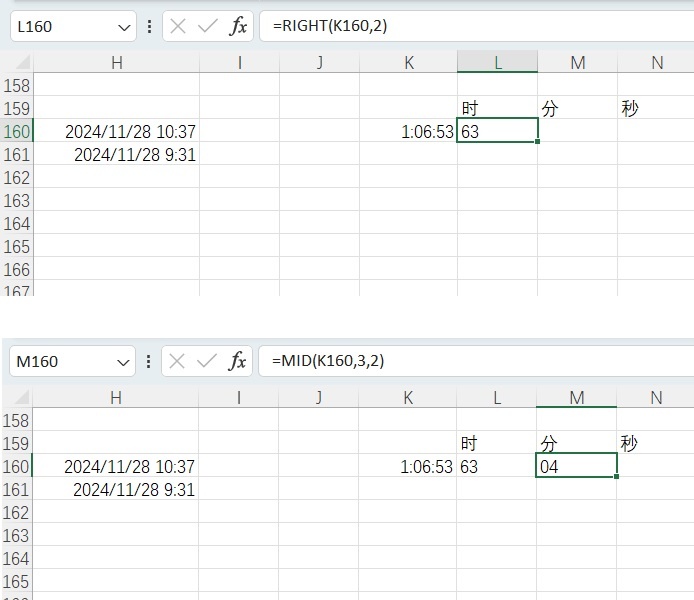
Task: Select column N header in lower sheet
Action: coord(655,398)
